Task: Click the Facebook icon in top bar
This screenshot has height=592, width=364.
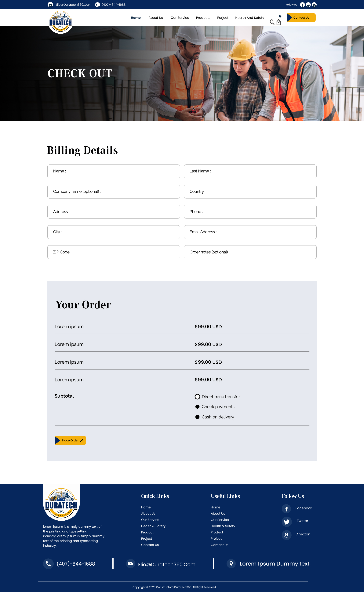Action: (x=302, y=5)
